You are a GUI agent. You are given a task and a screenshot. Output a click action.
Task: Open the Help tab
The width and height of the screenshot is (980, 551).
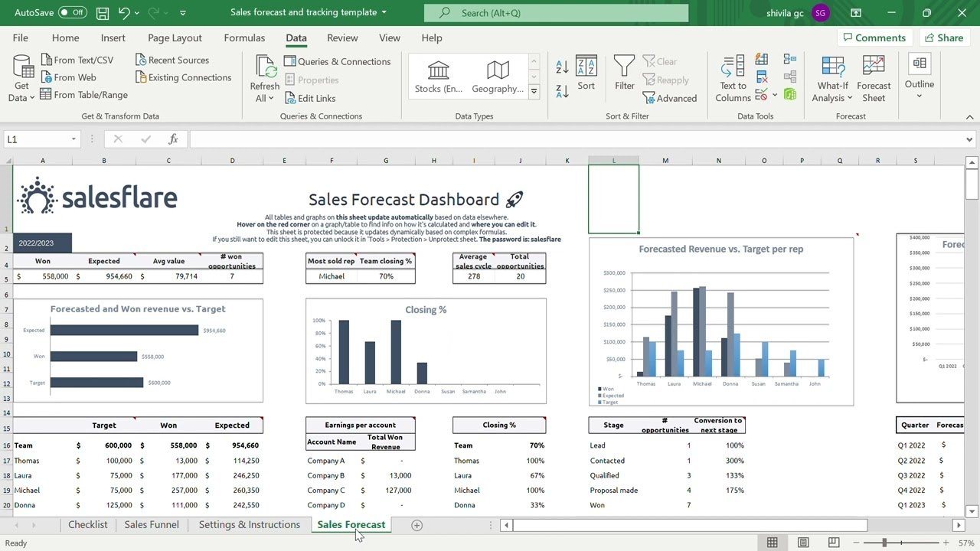[x=431, y=37]
